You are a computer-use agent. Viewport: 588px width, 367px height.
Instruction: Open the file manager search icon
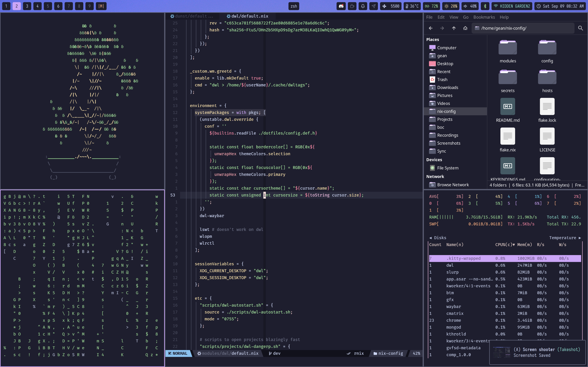[x=580, y=28]
